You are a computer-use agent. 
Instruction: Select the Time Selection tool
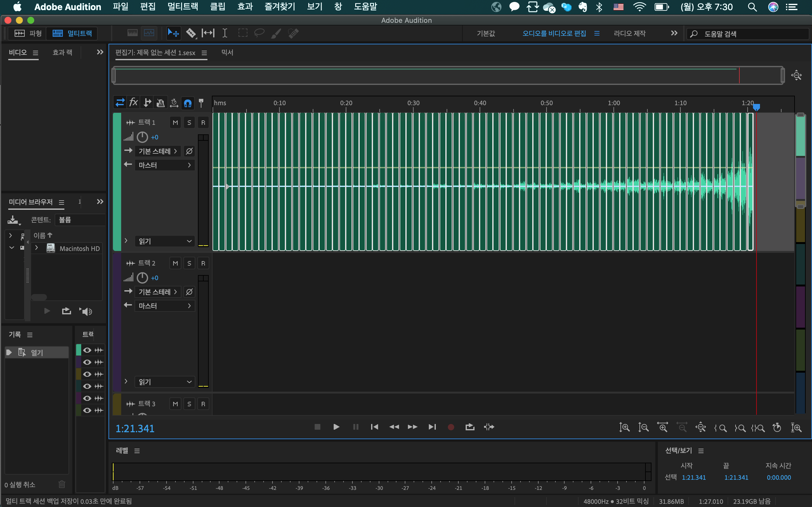225,33
